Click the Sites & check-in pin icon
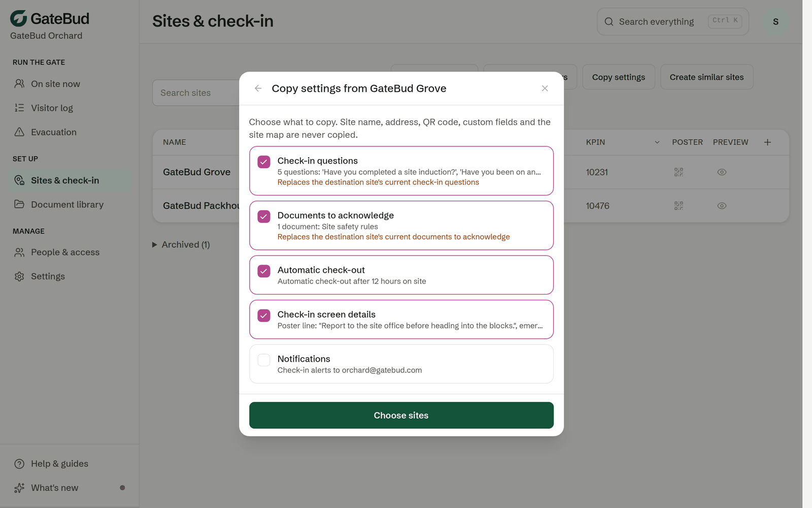 tap(19, 180)
